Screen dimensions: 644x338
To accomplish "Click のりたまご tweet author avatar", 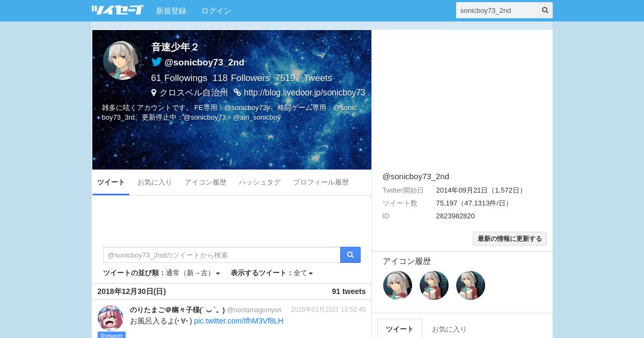I will [x=111, y=318].
